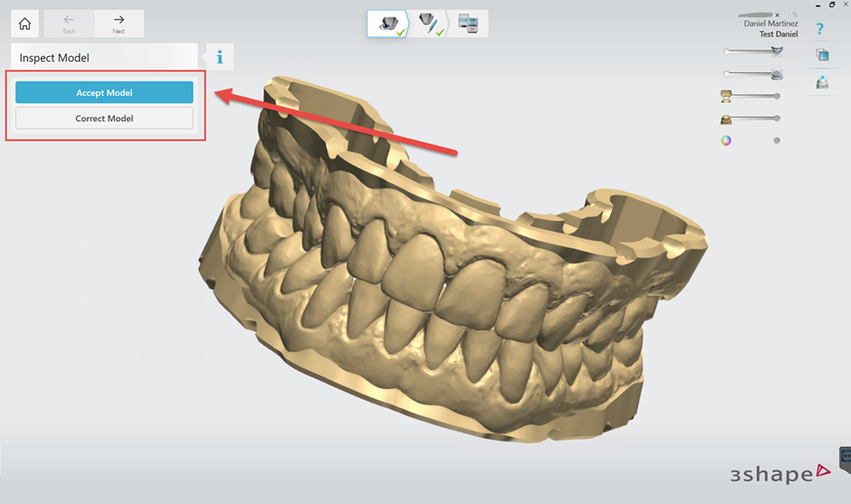Open the blue info icon beside Inspect Model
The image size is (851, 504).
coord(219,58)
